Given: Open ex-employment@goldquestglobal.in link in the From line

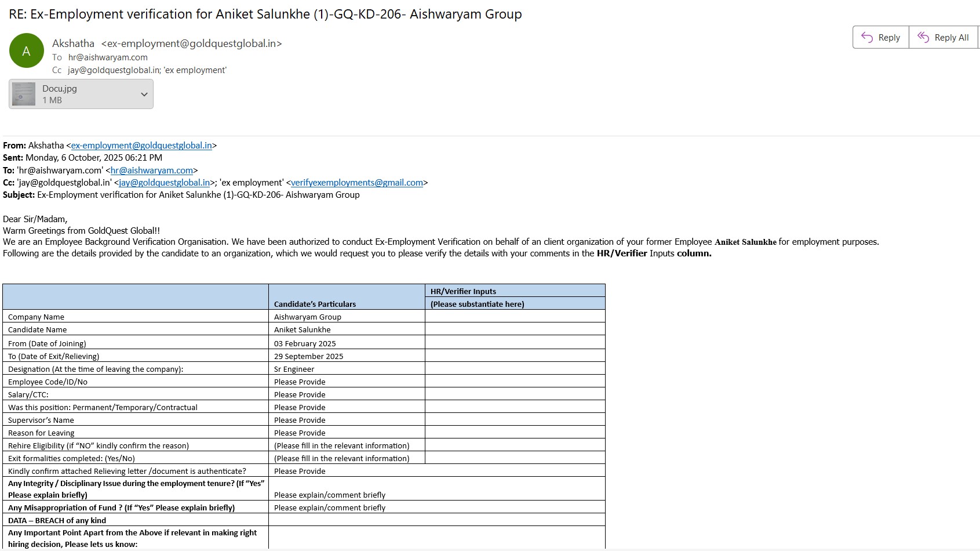Looking at the screenshot, I should [141, 146].
